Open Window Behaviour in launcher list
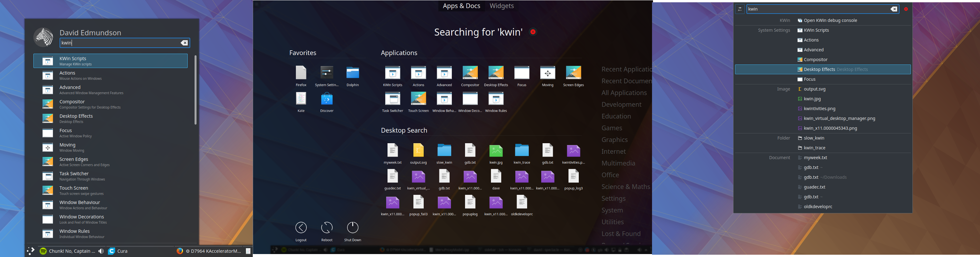Screen dimensions: 980x257 pyautogui.click(x=110, y=205)
